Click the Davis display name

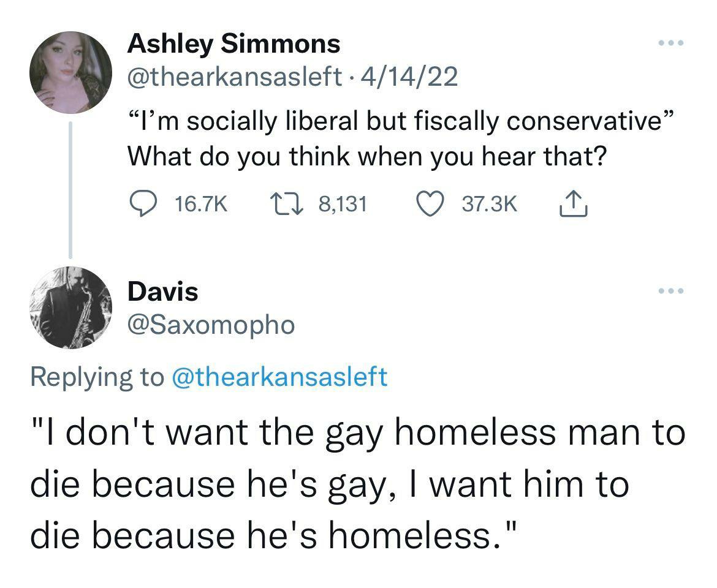pos(163,292)
